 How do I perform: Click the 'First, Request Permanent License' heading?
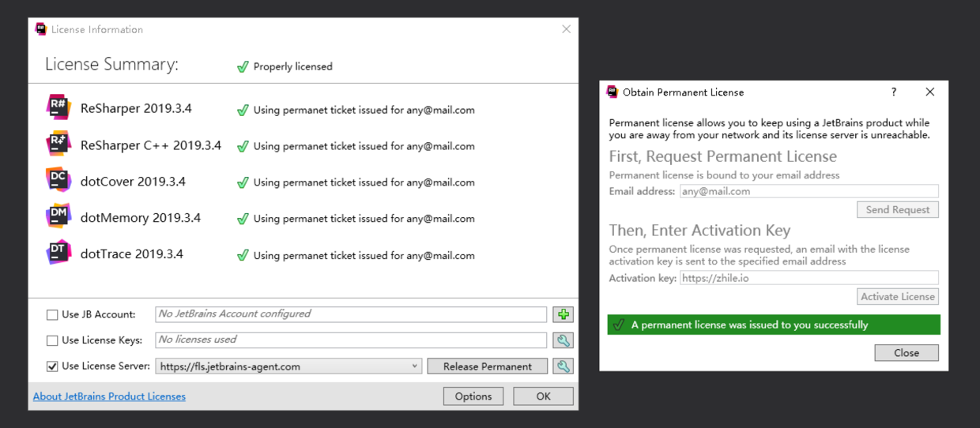tap(723, 156)
